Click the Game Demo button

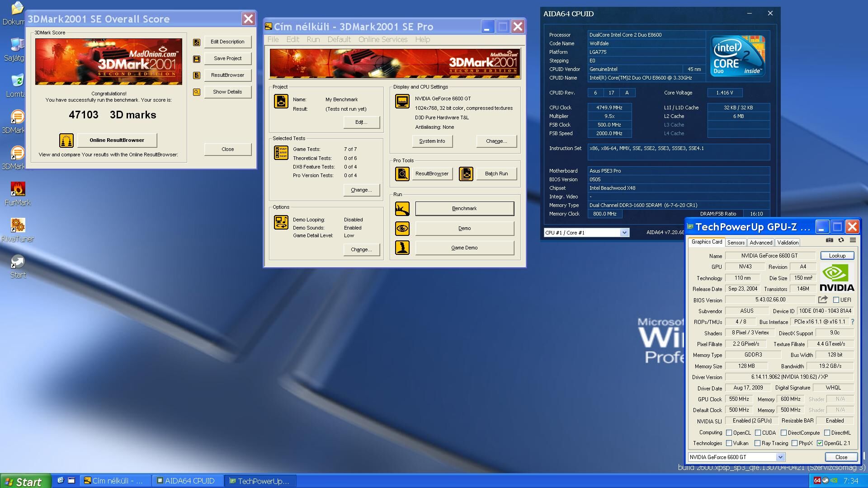coord(464,248)
